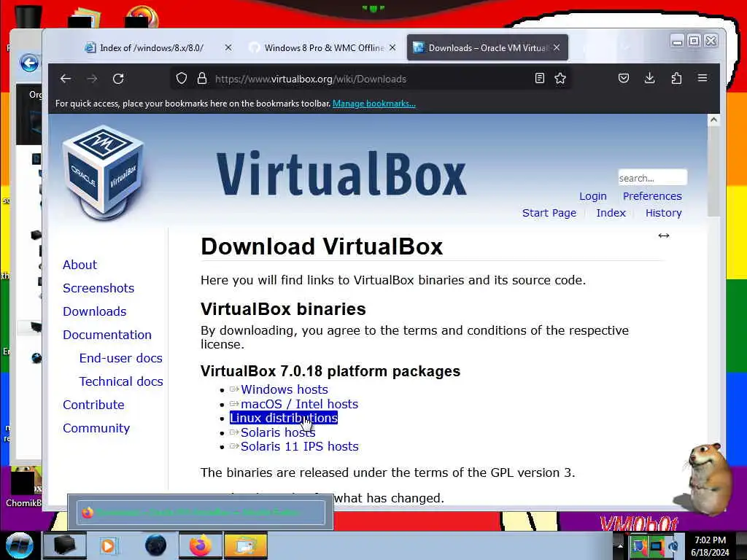Open Contribute in the sidebar
This screenshot has height=560, width=747.
pyautogui.click(x=93, y=405)
